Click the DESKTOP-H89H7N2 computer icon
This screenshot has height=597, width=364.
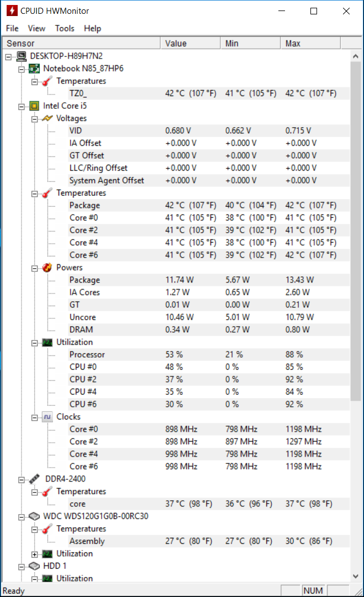click(x=22, y=56)
